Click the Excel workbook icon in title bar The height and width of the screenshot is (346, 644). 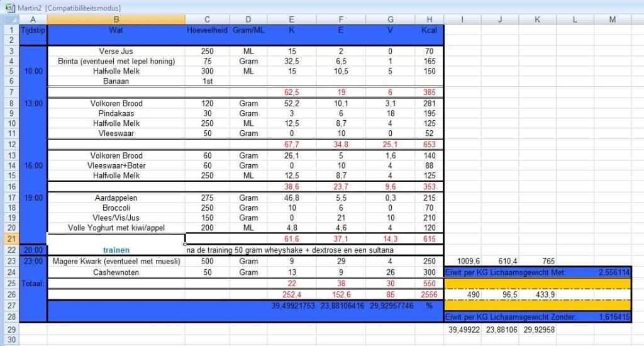point(9,7)
